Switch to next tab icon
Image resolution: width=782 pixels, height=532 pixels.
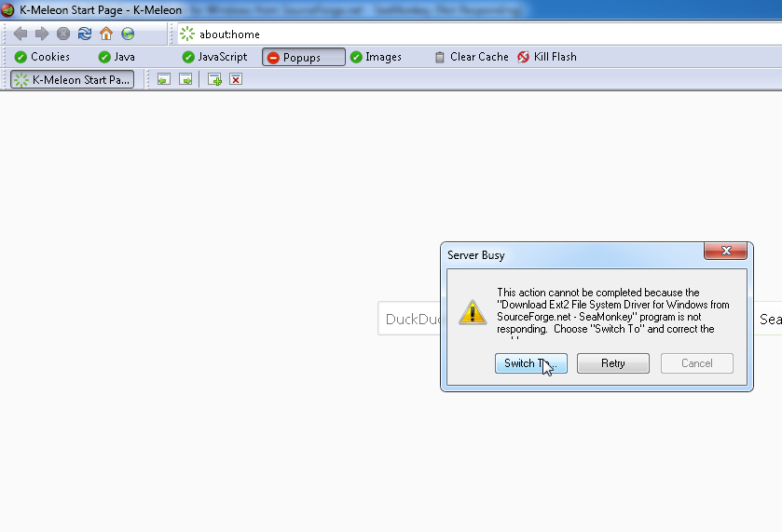pyautogui.click(x=185, y=79)
